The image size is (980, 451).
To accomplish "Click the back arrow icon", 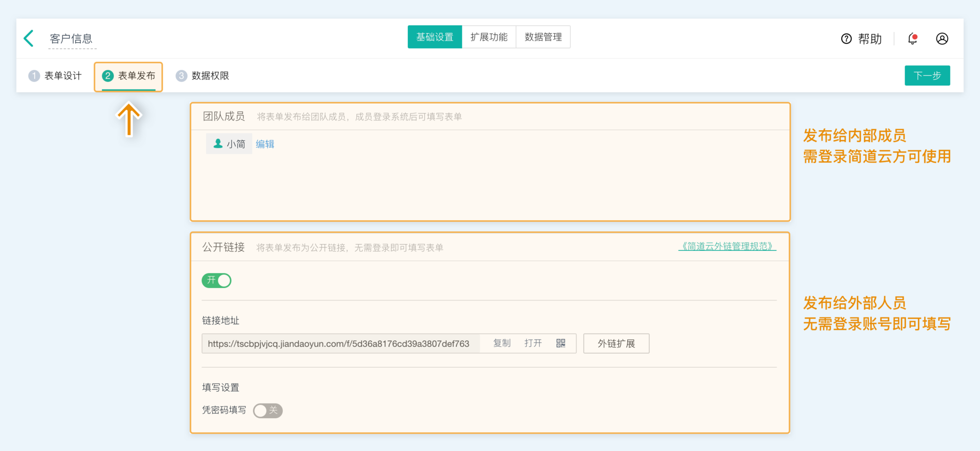I will click(29, 38).
